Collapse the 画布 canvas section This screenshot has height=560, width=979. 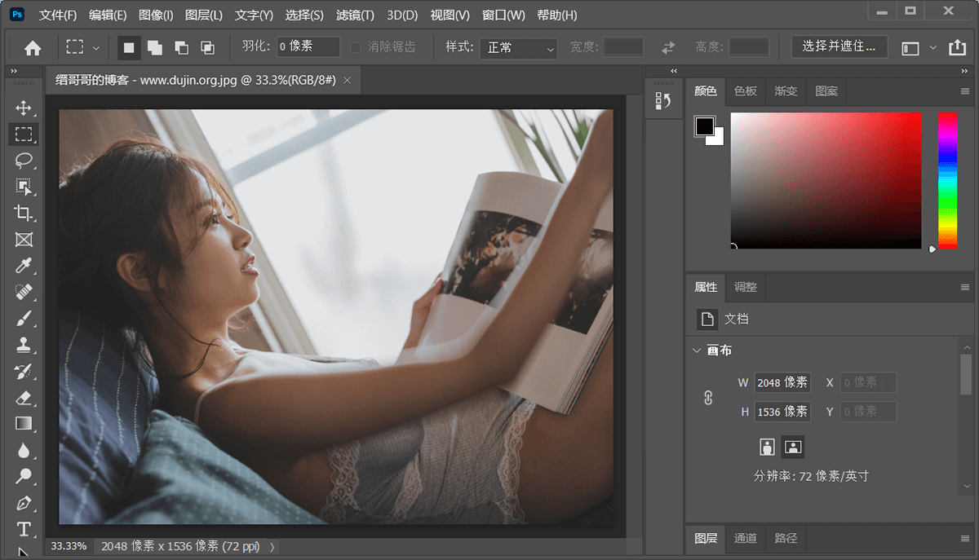(x=697, y=351)
